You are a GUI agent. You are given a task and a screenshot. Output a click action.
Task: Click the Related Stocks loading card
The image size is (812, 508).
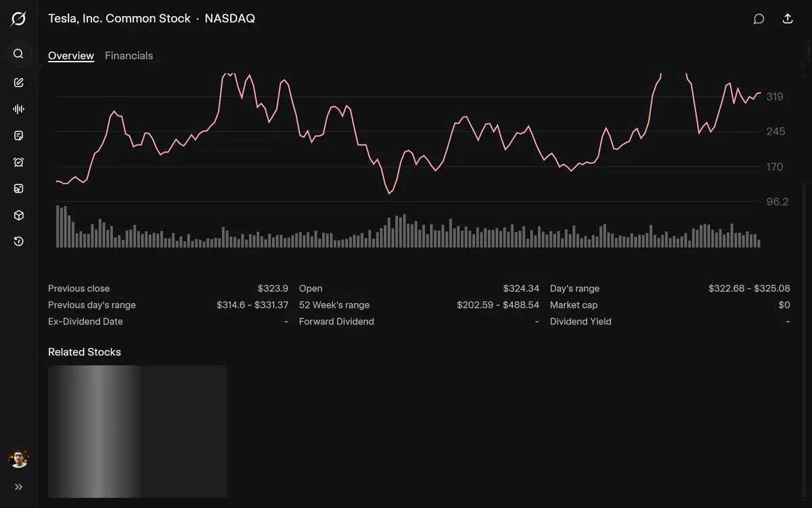click(x=137, y=431)
